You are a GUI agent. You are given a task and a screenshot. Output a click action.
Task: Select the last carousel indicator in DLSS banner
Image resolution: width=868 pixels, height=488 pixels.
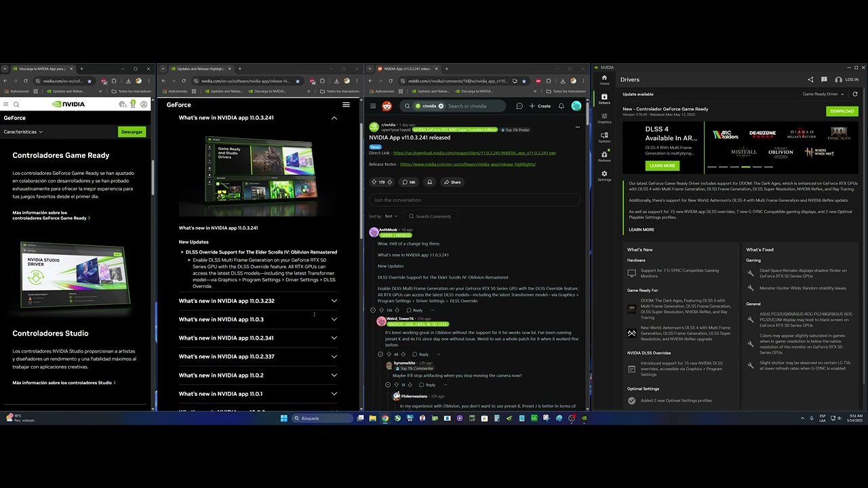coord(769,167)
